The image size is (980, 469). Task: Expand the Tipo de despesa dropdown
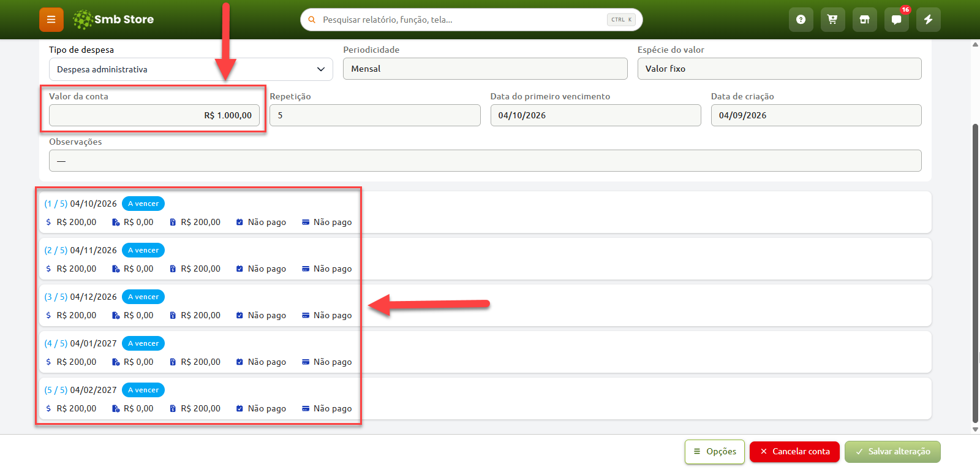point(191,69)
